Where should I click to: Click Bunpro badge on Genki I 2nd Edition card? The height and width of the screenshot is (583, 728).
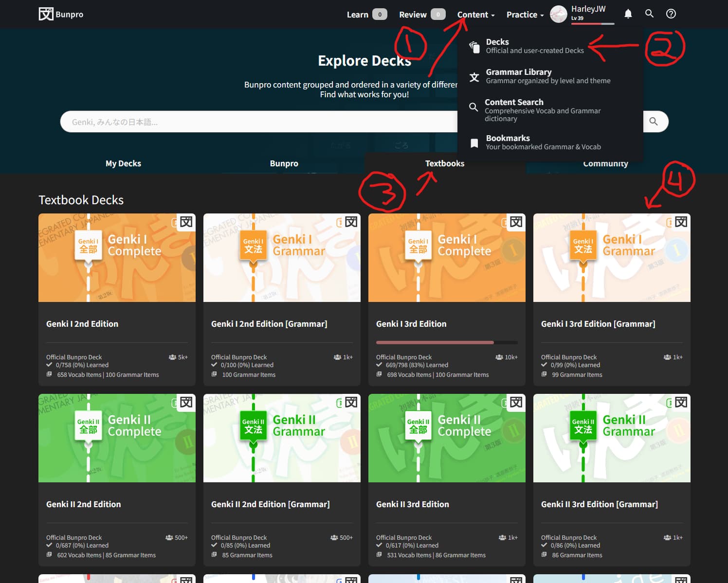pos(186,222)
